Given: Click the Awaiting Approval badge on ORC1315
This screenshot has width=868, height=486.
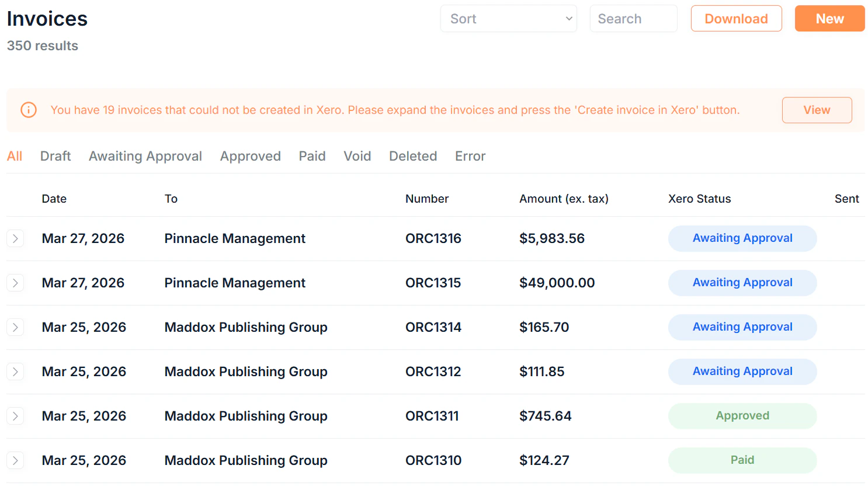Looking at the screenshot, I should (742, 283).
